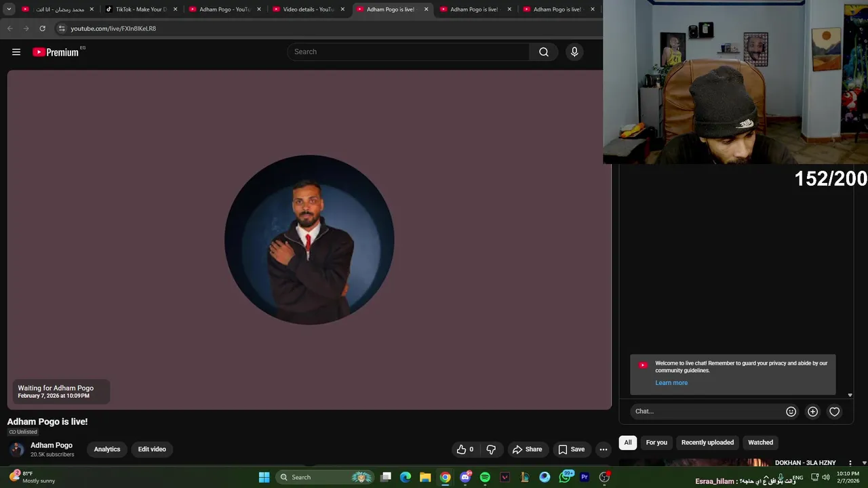Open volume control in system tray

coord(826,477)
